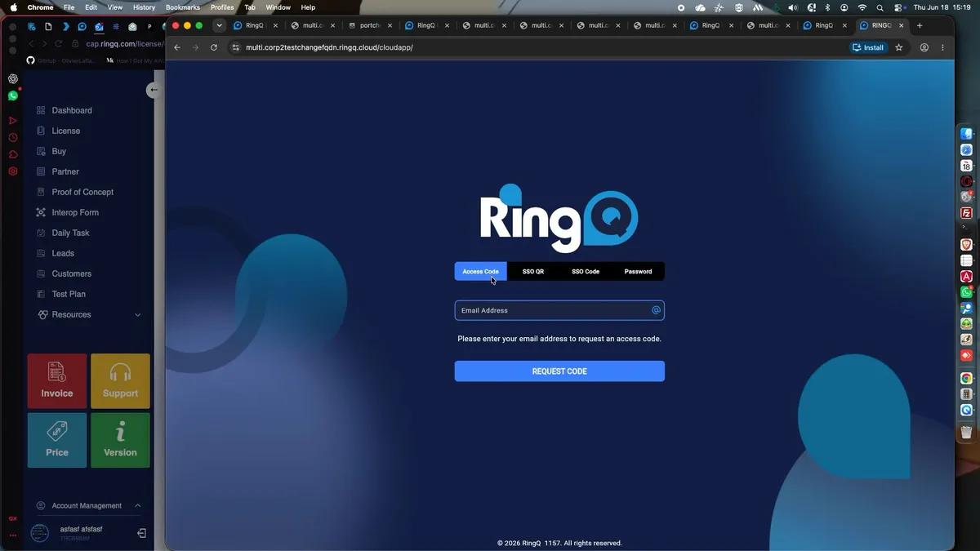Open Control Center in the menu bar
Image resolution: width=980 pixels, height=551 pixels.
898,7
